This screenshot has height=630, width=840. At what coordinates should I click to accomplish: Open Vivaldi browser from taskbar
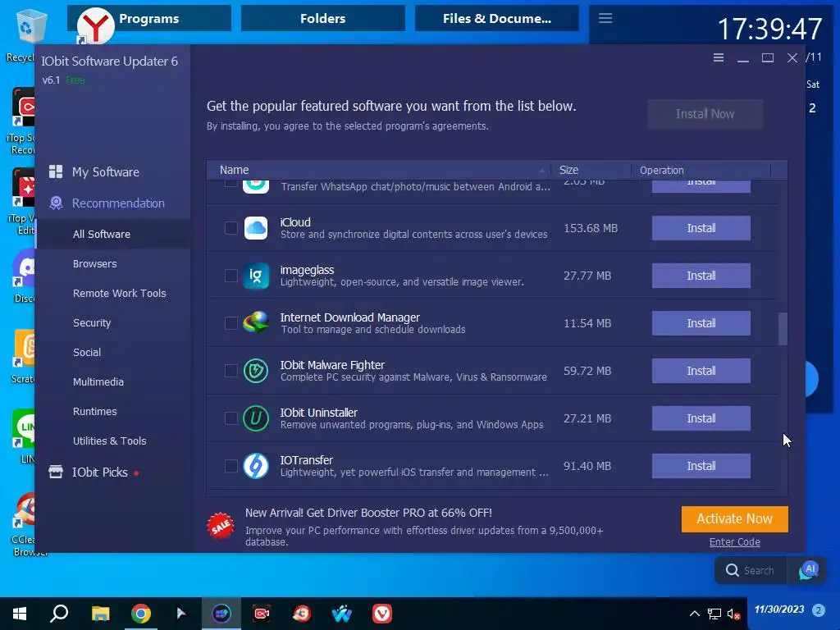382,614
